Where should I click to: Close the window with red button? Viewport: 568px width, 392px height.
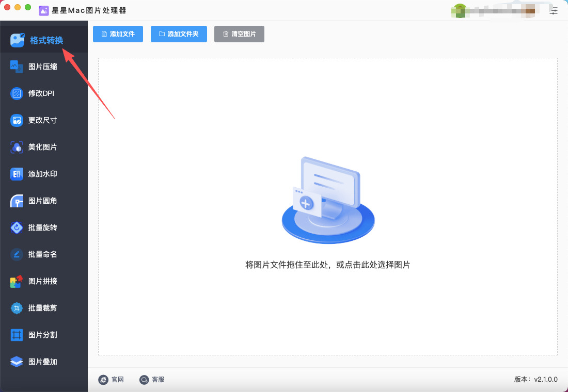click(7, 7)
